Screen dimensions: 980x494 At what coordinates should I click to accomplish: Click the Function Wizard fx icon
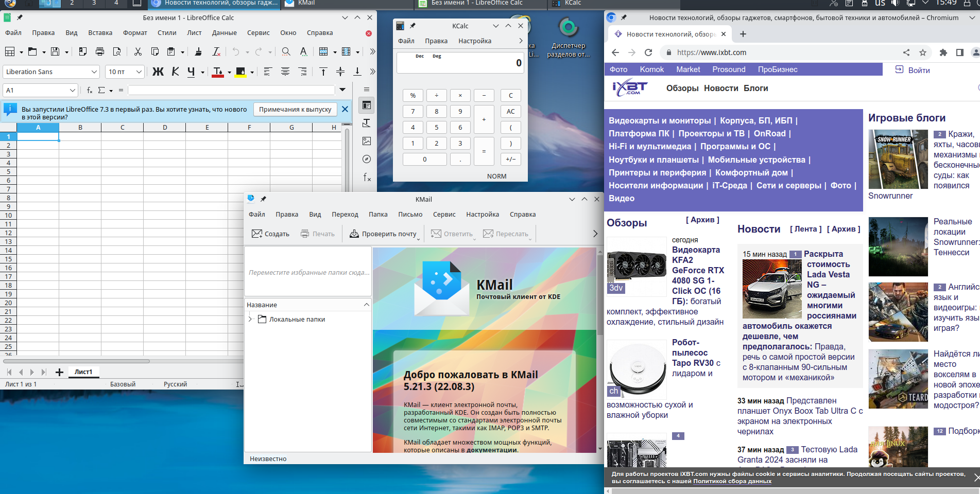[89, 90]
